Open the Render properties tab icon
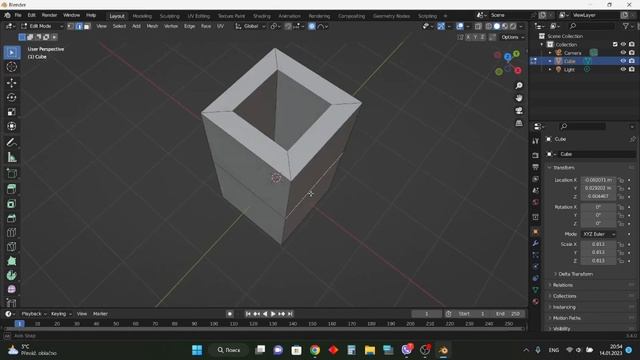Screen dimensions: 640x360 coord(536,156)
